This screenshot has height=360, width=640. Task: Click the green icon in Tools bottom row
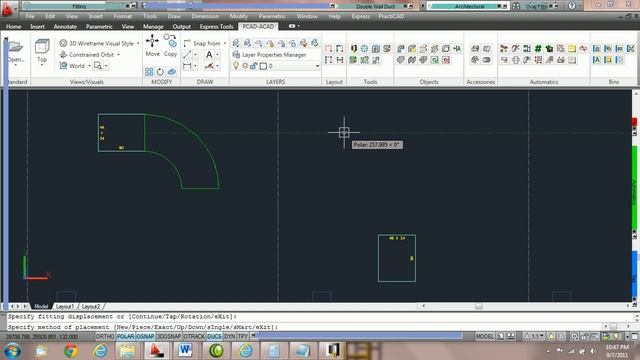[353, 60]
